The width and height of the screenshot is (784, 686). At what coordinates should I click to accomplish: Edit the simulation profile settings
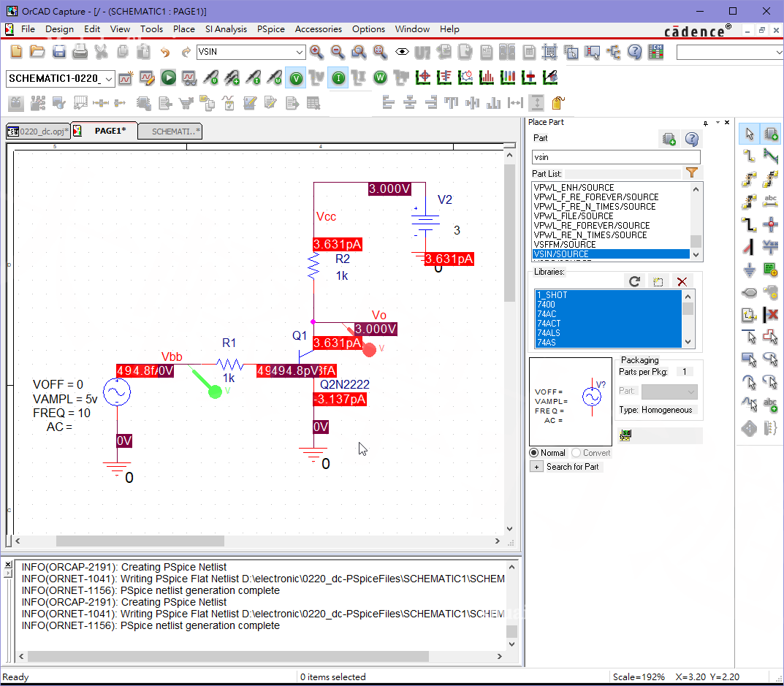tap(147, 78)
